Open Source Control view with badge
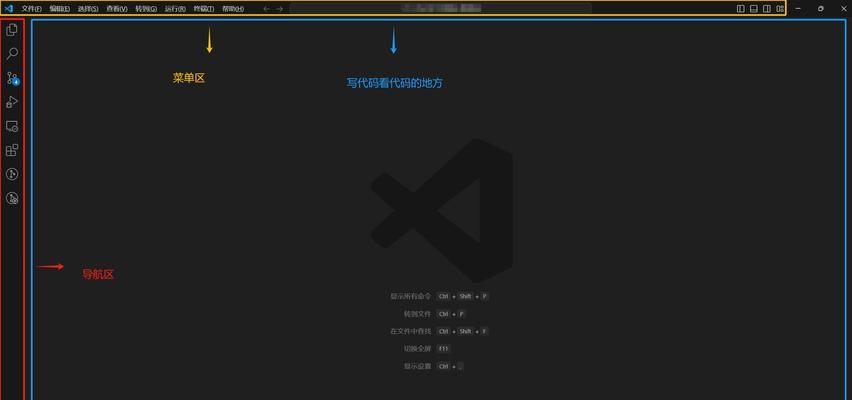 (x=12, y=78)
